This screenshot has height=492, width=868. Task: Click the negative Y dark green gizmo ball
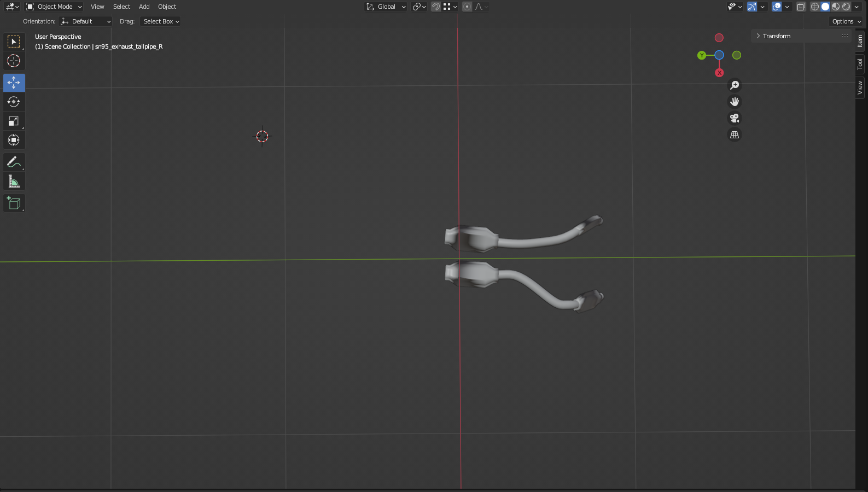737,55
